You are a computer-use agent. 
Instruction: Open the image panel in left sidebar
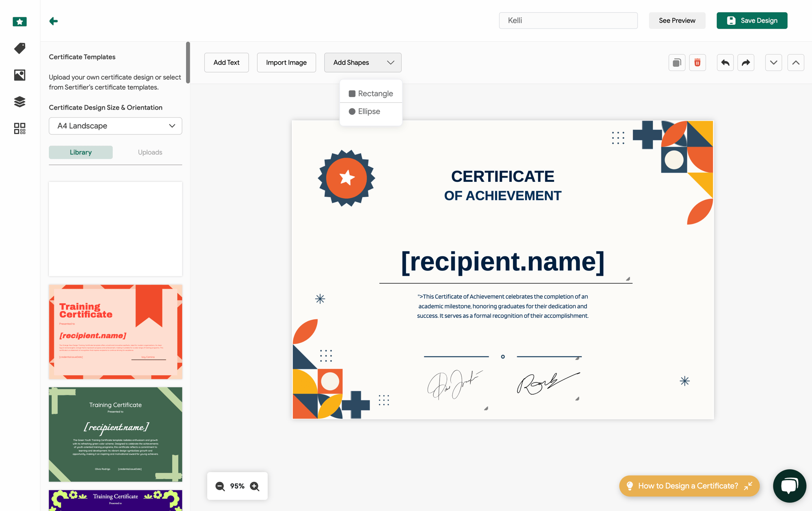coord(19,75)
